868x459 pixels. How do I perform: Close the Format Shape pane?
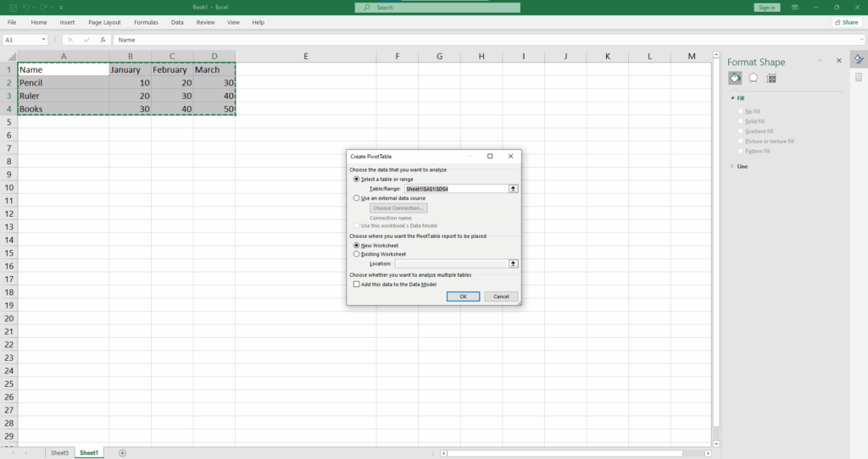(x=838, y=60)
